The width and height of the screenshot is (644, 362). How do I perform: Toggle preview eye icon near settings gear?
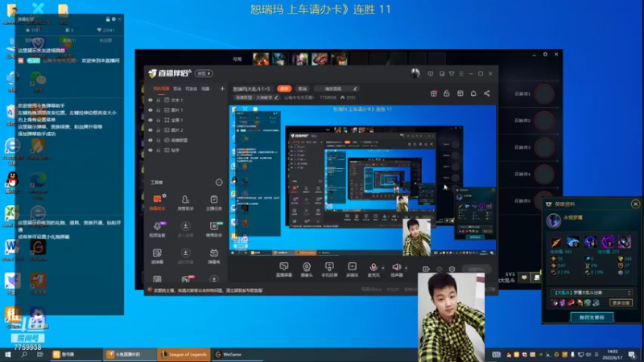tap(439, 269)
